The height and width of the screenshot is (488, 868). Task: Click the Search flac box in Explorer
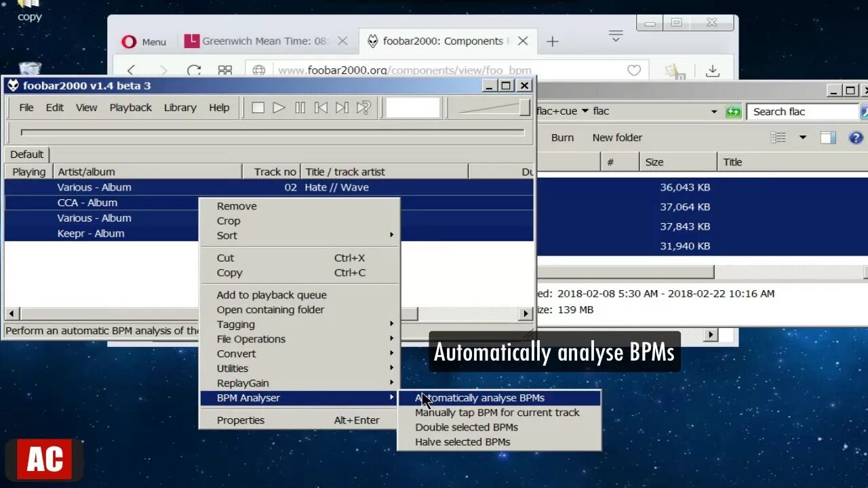click(x=803, y=112)
